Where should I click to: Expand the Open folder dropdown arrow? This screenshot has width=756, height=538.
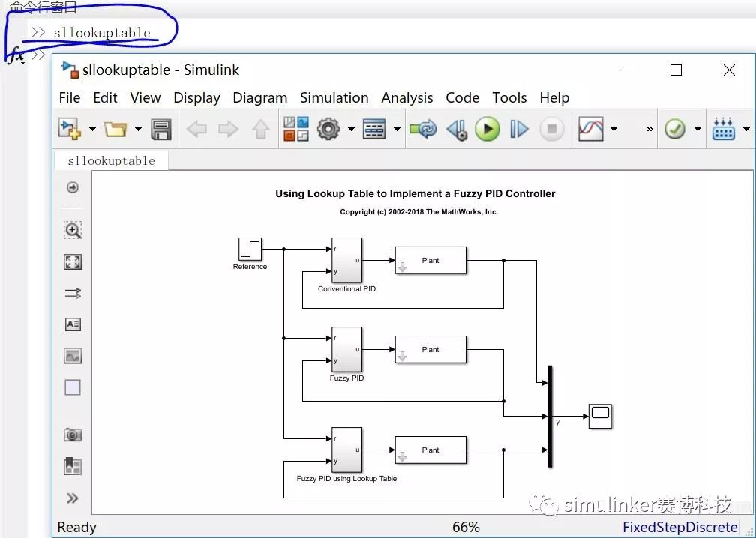(138, 129)
